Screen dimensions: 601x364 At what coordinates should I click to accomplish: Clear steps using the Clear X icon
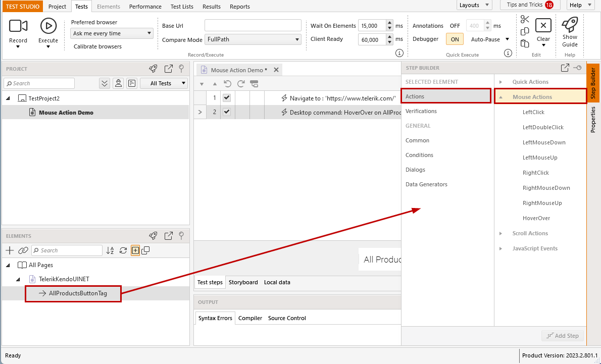(x=543, y=26)
